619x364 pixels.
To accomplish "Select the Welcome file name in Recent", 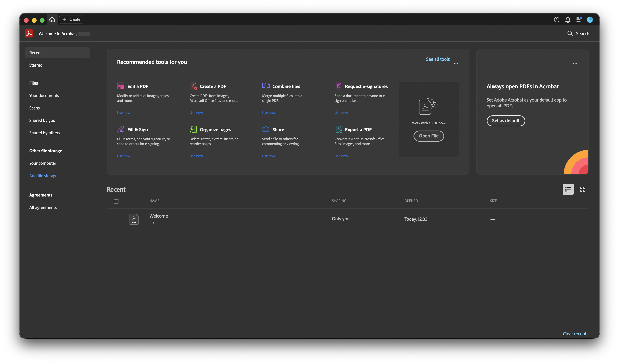I will tap(159, 216).
